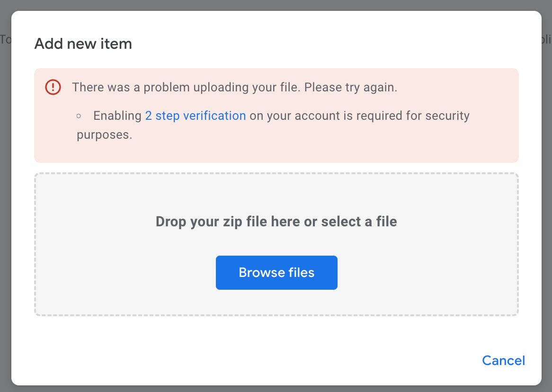The width and height of the screenshot is (552, 392).
Task: Click the word 'purposes.' in the error
Action: click(104, 134)
